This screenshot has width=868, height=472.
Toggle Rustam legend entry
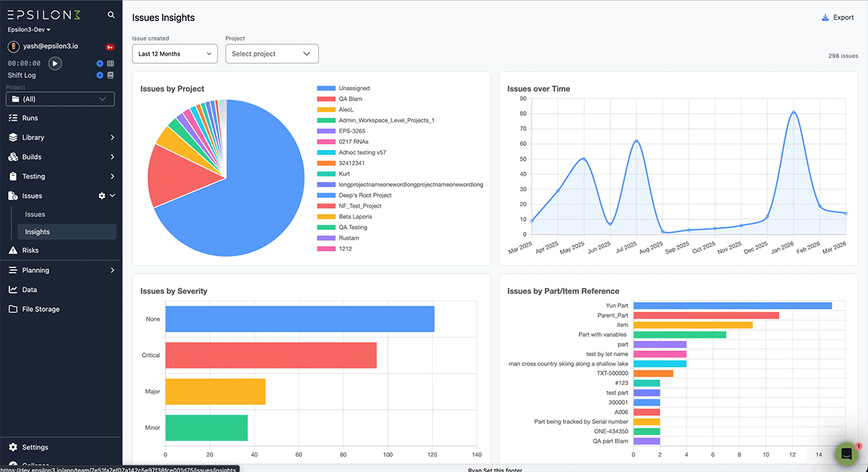338,238
